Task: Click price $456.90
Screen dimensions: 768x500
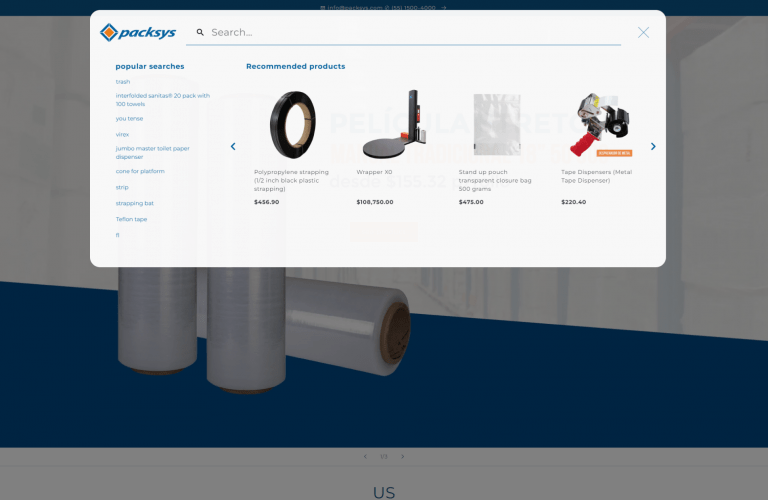Action: (x=266, y=202)
